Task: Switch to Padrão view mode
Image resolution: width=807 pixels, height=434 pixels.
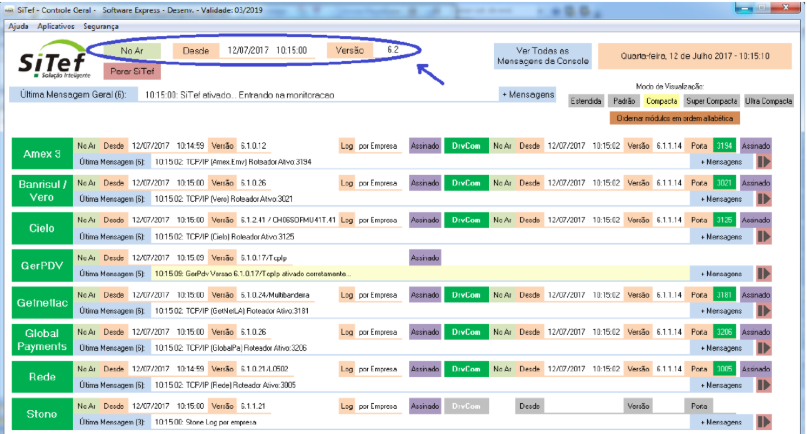Action: pos(624,101)
